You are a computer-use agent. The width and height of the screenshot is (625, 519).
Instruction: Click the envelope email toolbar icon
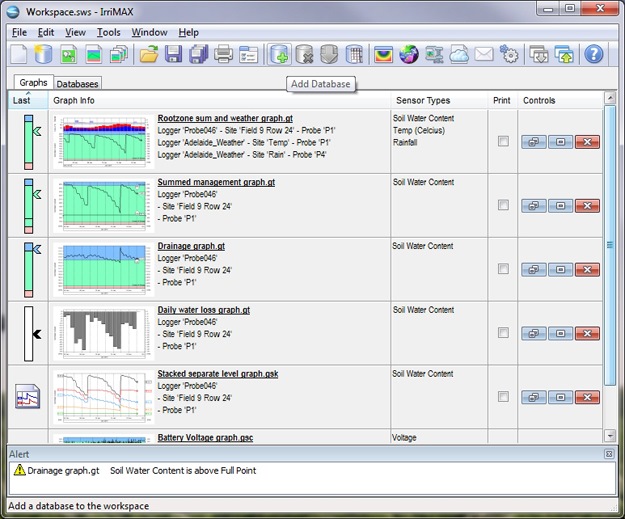pos(484,54)
